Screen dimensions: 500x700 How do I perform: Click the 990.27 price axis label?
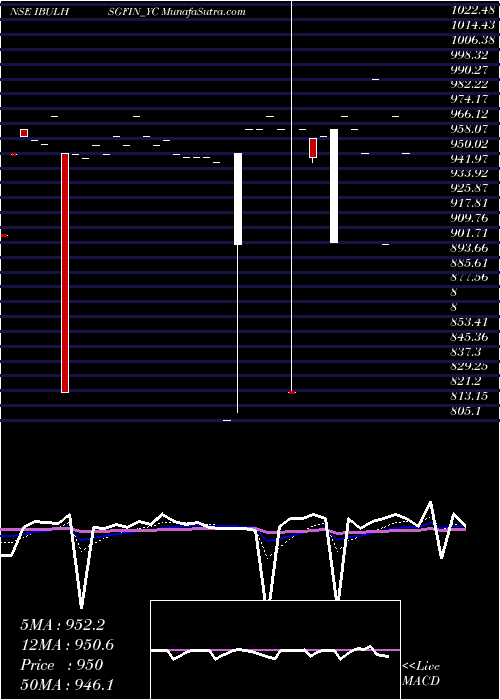click(469, 70)
